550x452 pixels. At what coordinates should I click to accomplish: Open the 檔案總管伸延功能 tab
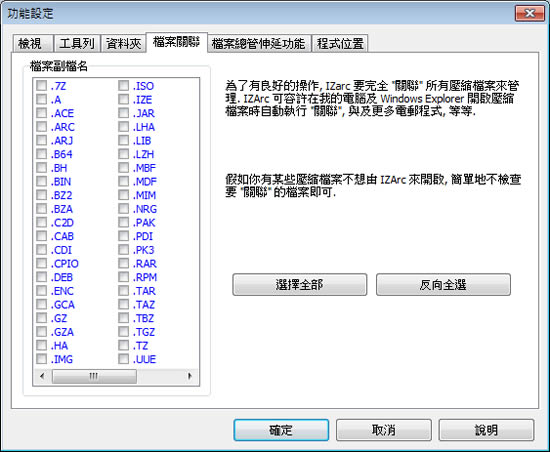[259, 43]
